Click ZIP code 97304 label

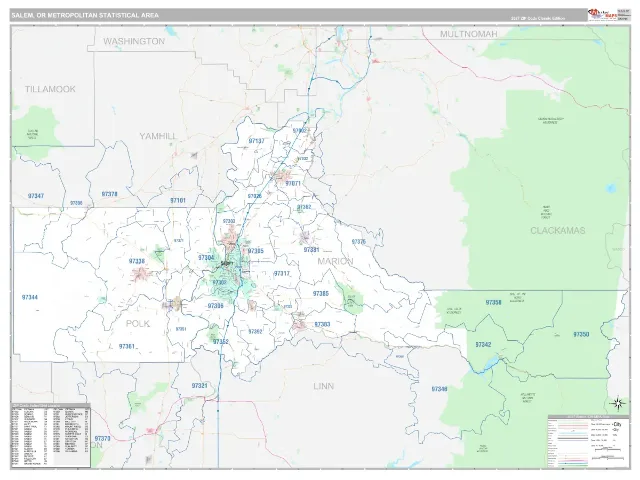tap(206, 258)
